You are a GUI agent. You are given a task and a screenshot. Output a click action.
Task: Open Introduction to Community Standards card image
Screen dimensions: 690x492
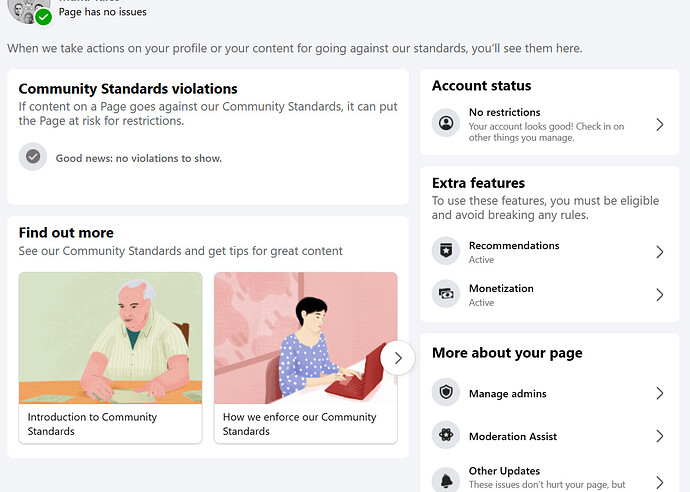(110, 338)
